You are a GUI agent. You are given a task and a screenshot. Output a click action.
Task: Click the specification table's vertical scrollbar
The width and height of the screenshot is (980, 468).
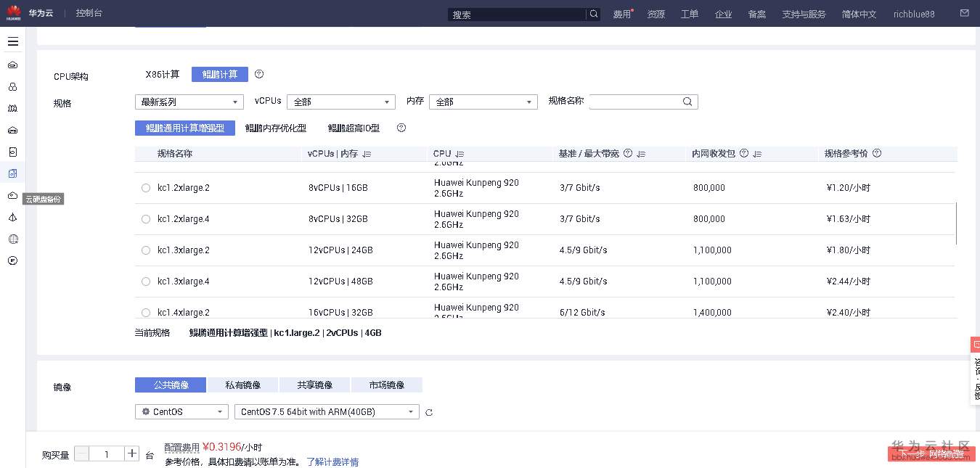point(956,223)
